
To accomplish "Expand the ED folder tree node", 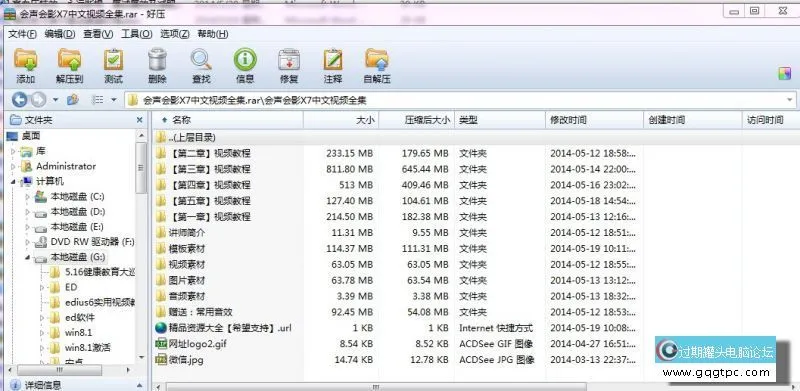I will 42,287.
